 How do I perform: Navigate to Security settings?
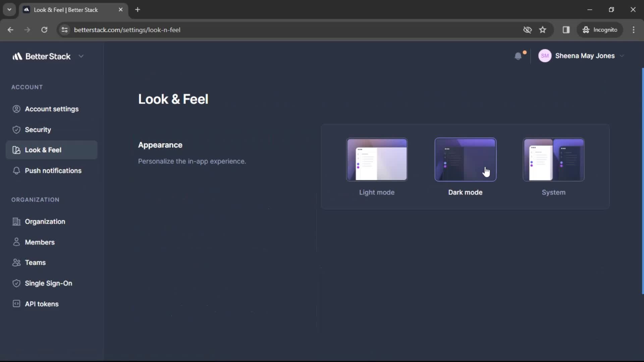[38, 129]
